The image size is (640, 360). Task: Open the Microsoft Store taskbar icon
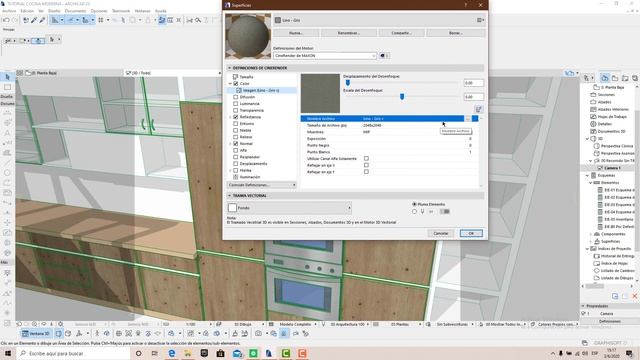[x=220, y=353]
